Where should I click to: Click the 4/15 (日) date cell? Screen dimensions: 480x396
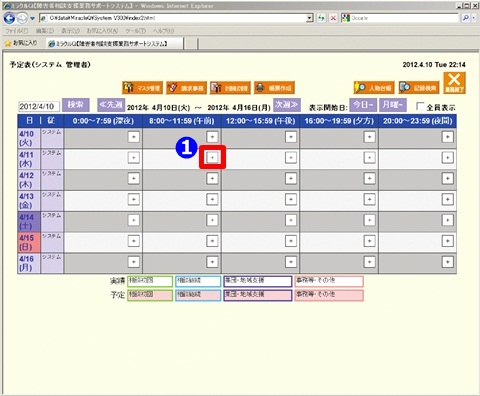pos(29,243)
